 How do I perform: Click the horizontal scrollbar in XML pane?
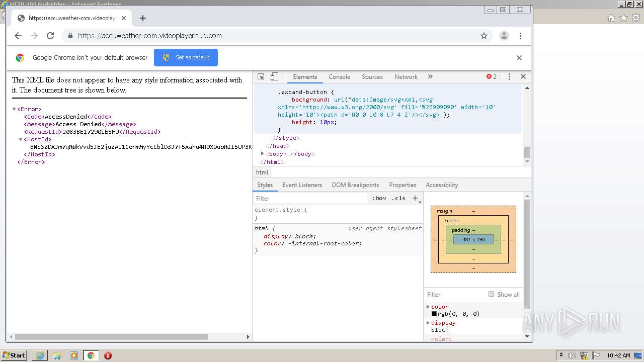[x=111, y=337]
